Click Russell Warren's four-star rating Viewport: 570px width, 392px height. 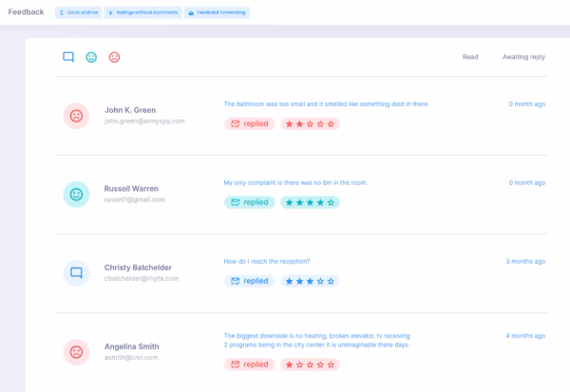[x=310, y=202]
